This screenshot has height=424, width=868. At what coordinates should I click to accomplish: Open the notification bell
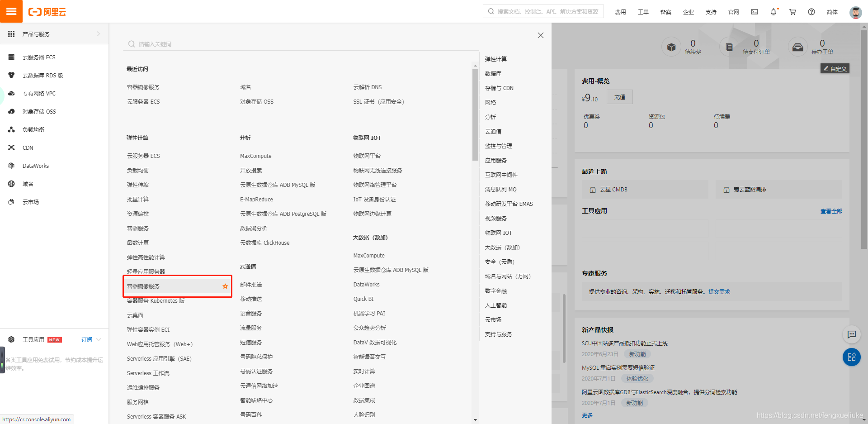[774, 12]
